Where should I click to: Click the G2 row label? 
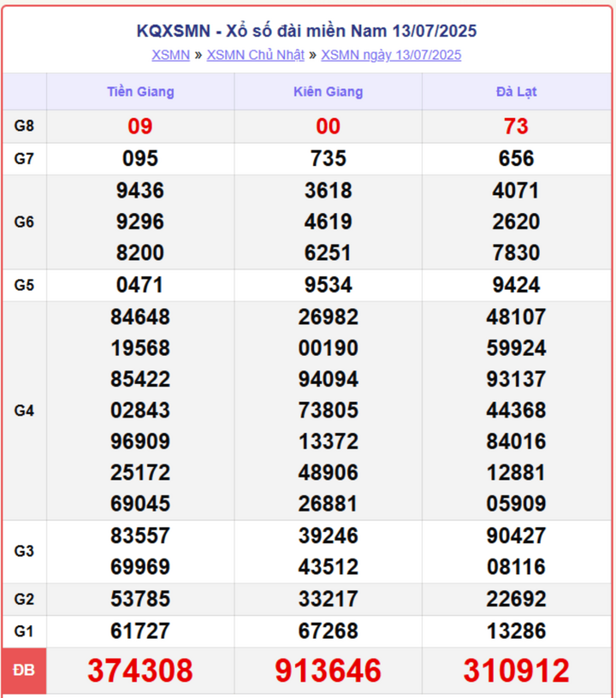point(24,599)
